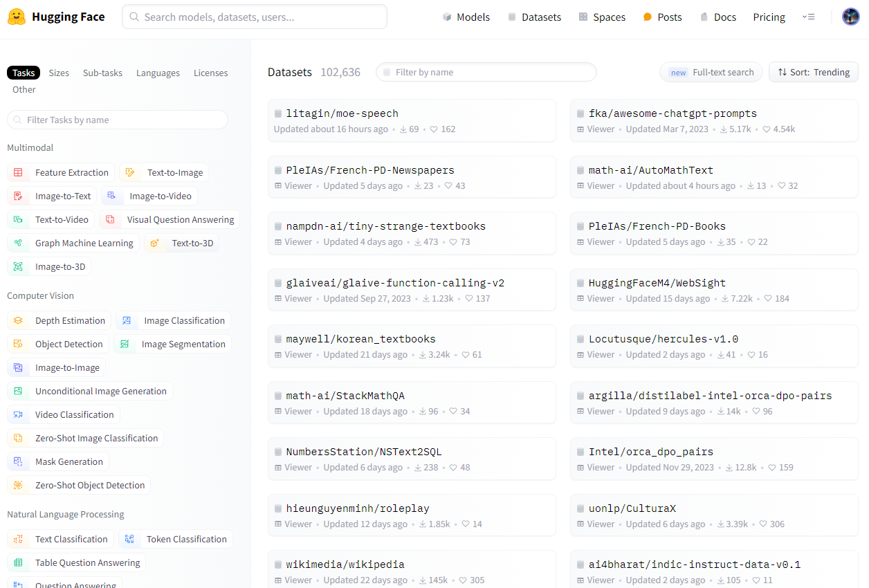Image resolution: width=869 pixels, height=588 pixels.
Task: Open the wikimedia/wikipedia dataset
Action: click(412, 569)
